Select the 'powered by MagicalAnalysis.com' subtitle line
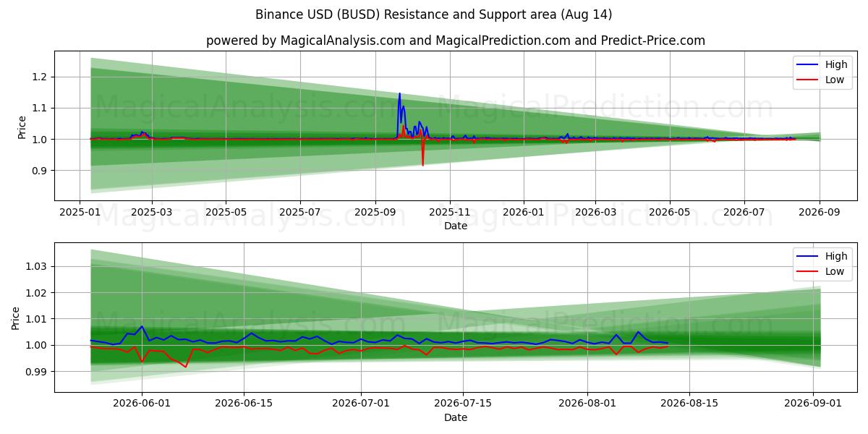The height and width of the screenshot is (434, 868). click(x=456, y=41)
